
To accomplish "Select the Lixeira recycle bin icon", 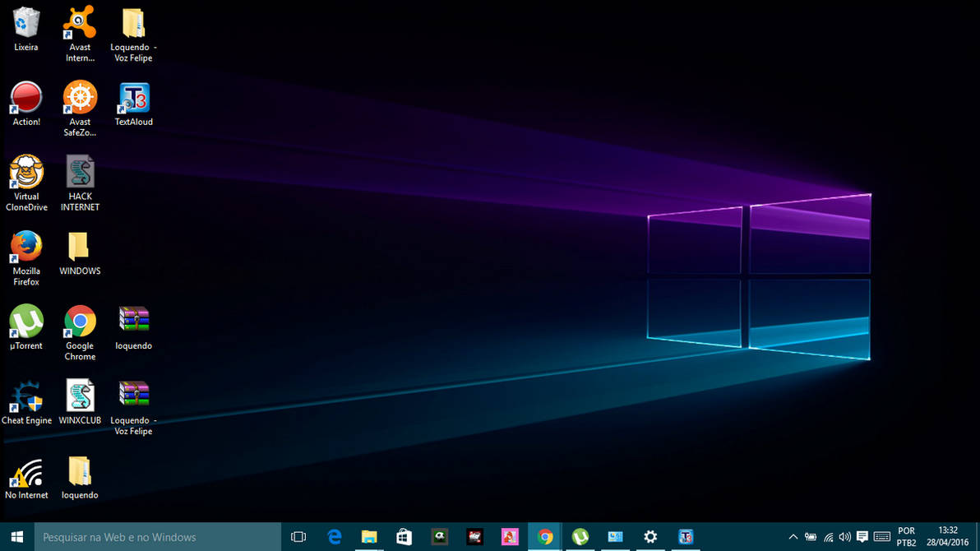I will [26, 29].
